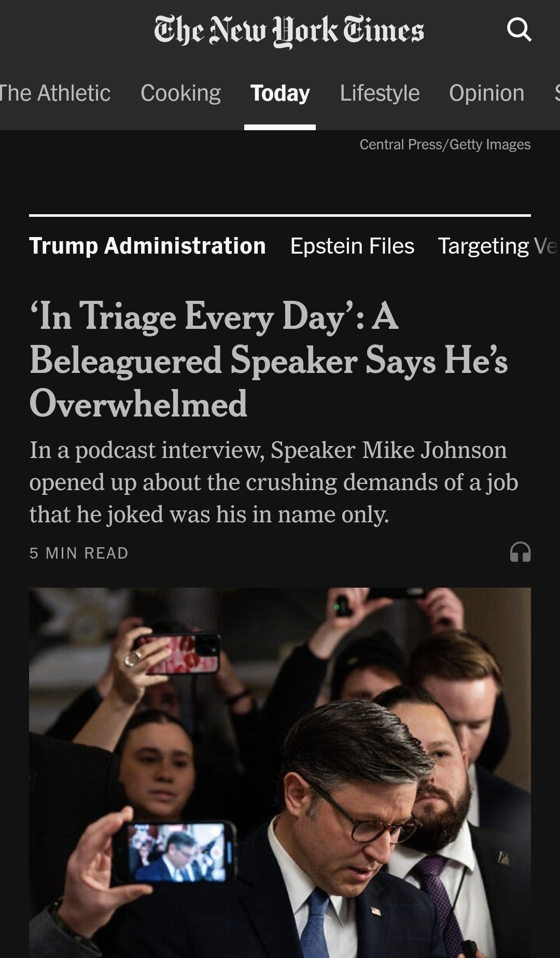Image resolution: width=560 pixels, height=958 pixels.
Task: Switch to the Cooking tab
Action: tap(180, 93)
